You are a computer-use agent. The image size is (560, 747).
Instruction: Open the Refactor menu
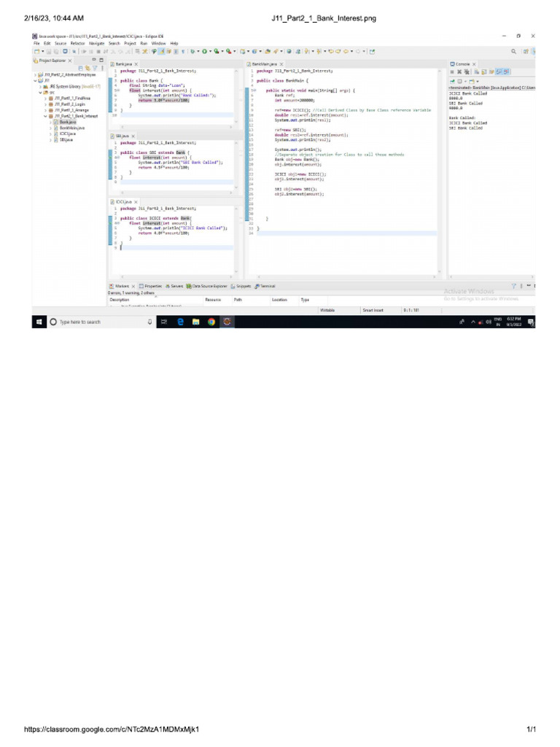[x=77, y=43]
